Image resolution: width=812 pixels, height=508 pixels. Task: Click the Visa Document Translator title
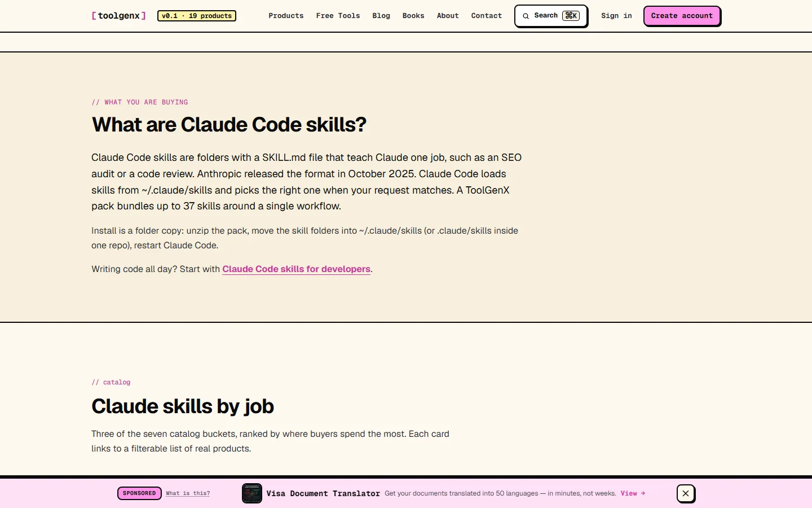(323, 493)
